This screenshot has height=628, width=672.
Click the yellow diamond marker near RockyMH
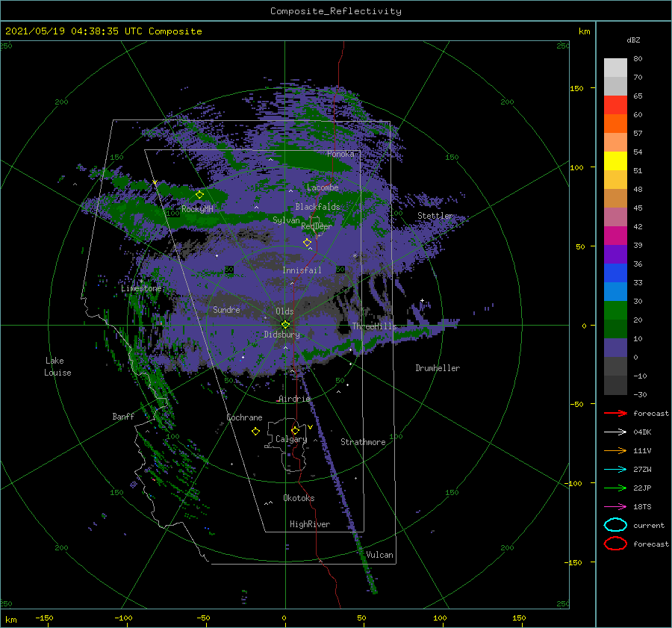199,195
